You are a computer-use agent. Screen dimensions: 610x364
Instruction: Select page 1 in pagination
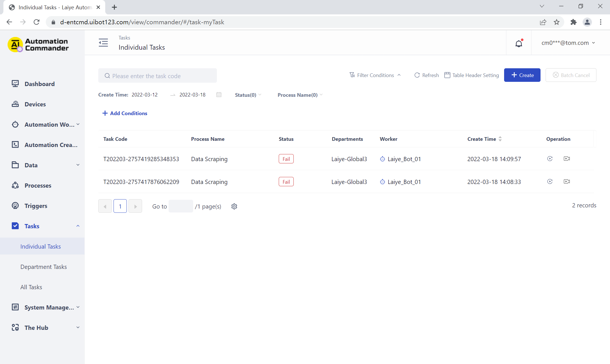tap(120, 206)
